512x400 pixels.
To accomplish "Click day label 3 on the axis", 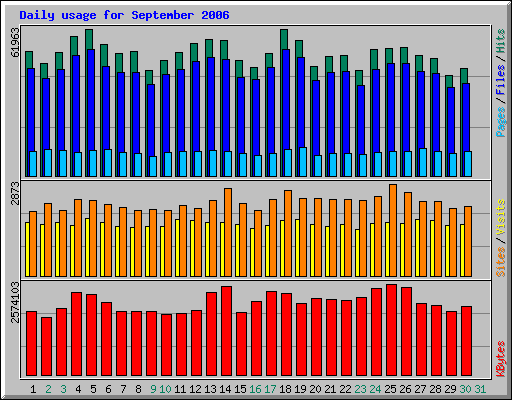I will click(63, 389).
